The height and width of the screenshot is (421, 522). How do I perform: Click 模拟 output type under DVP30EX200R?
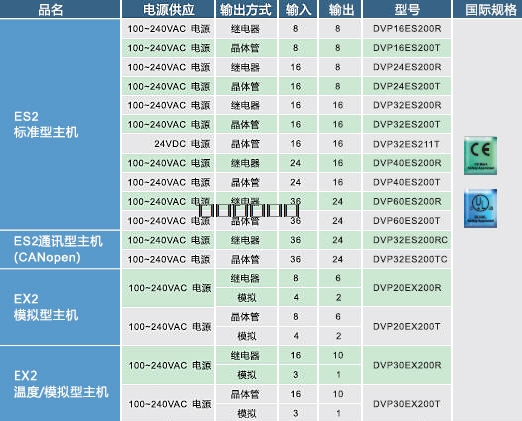click(x=247, y=375)
